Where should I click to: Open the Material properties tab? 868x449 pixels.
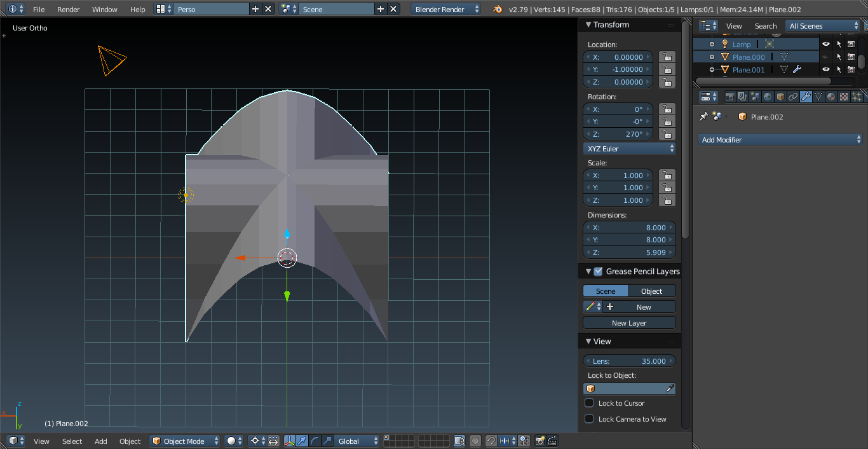pos(831,97)
